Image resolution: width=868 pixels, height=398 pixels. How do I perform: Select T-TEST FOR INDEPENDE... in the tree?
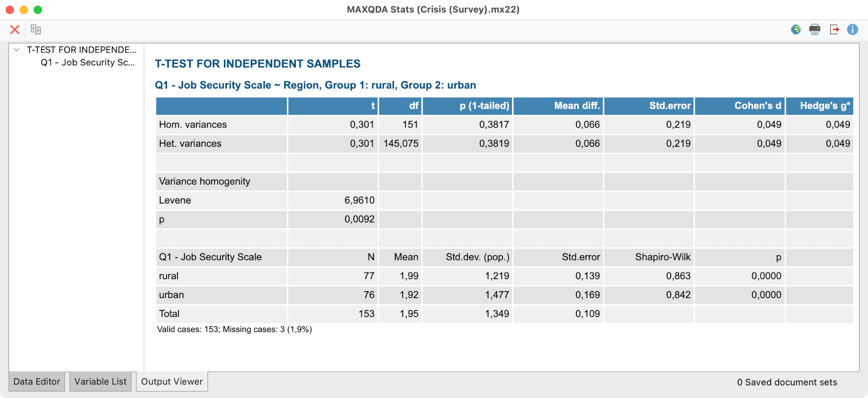(82, 50)
